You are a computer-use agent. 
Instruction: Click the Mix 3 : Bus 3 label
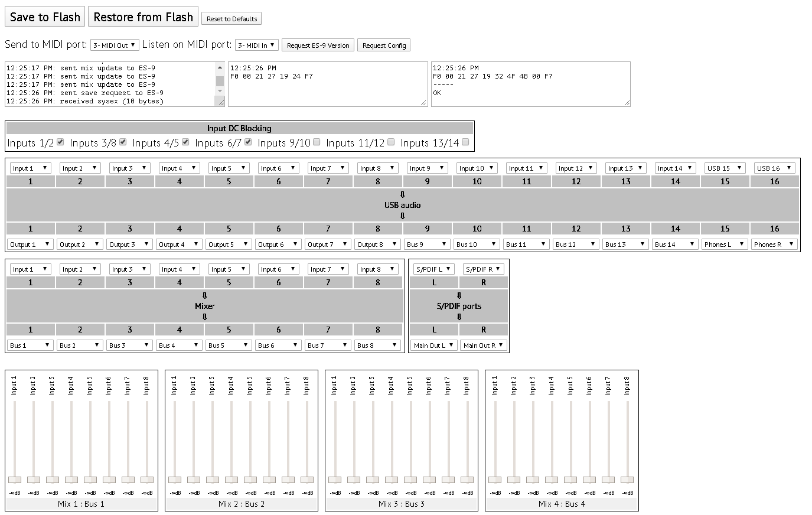point(402,504)
